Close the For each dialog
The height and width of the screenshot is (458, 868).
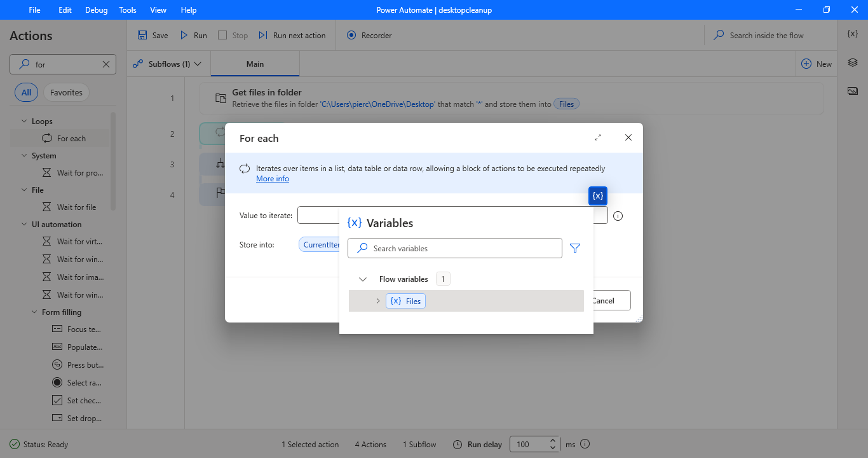[628, 137]
